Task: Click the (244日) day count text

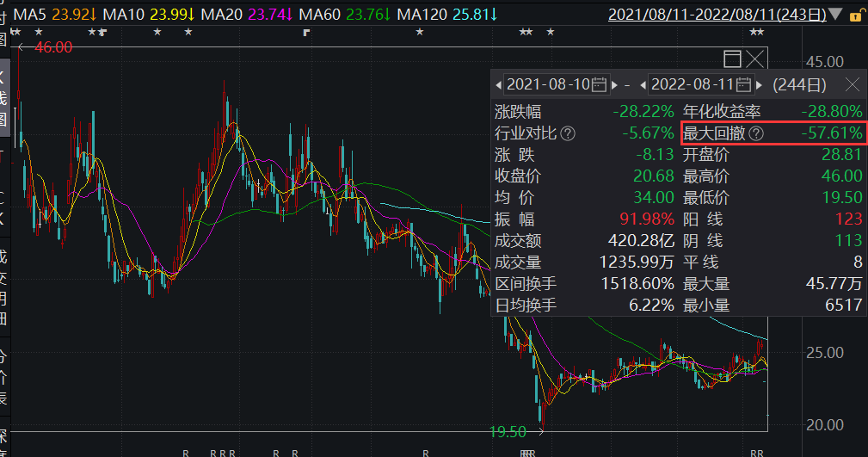Action: pyautogui.click(x=799, y=84)
